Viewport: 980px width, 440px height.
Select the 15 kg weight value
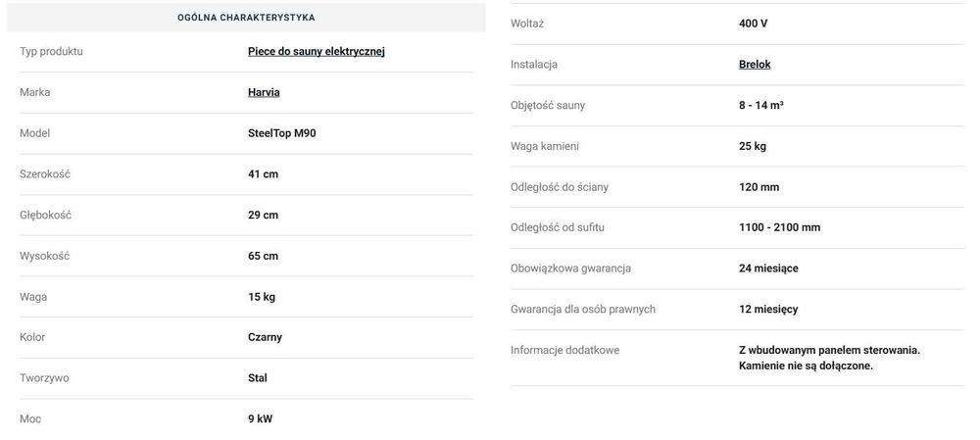tap(262, 296)
